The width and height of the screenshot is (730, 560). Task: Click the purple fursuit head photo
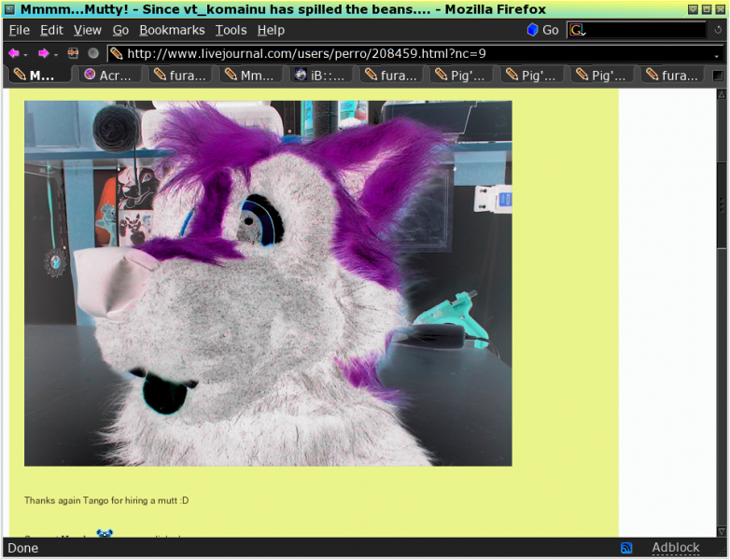point(268,283)
